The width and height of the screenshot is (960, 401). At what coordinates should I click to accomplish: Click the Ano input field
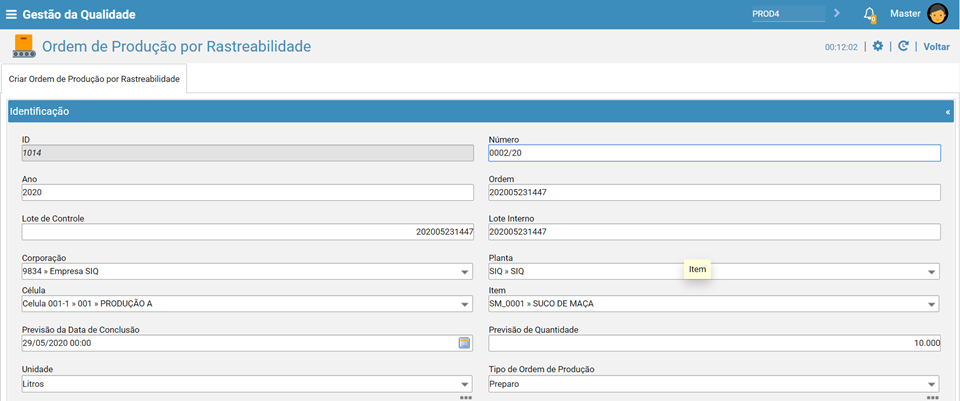[x=247, y=192]
